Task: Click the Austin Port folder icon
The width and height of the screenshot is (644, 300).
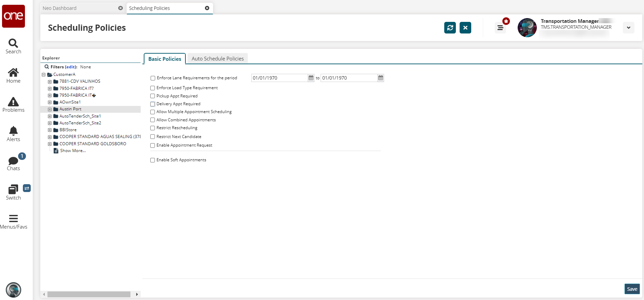Action: point(56,109)
